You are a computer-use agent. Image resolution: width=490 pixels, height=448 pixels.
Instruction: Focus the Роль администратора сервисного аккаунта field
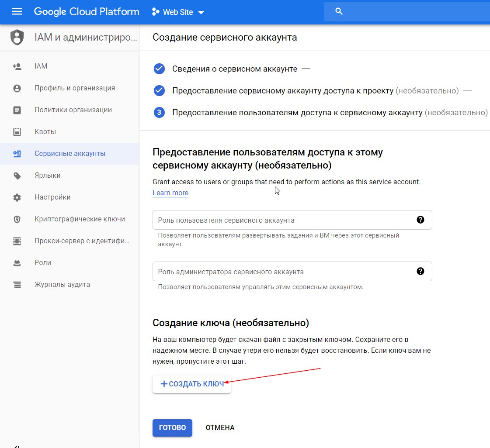pos(292,272)
